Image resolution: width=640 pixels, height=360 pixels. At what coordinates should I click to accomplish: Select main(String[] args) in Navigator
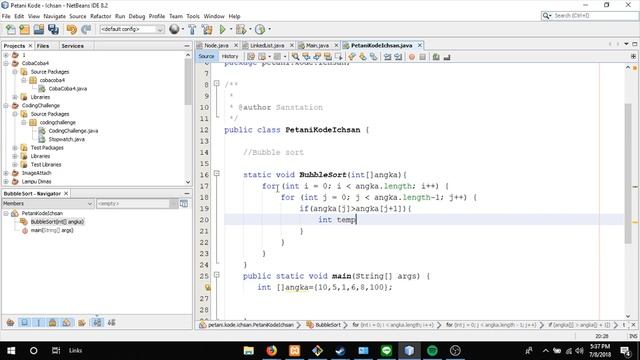[52, 230]
